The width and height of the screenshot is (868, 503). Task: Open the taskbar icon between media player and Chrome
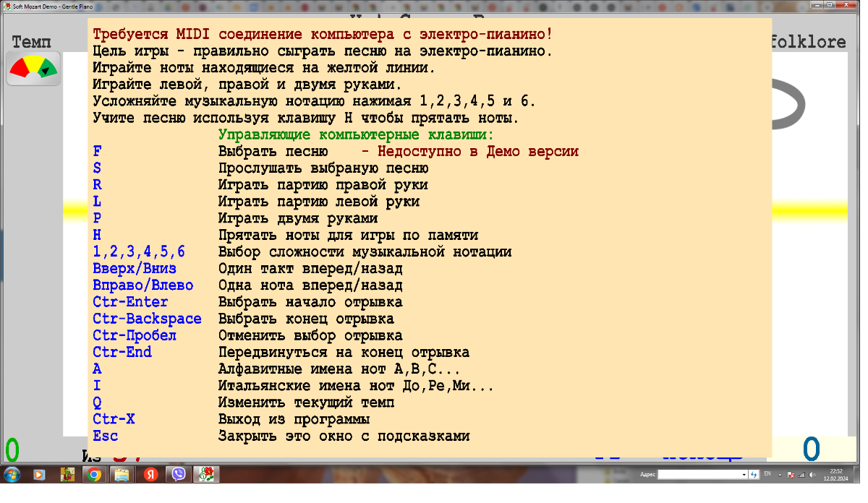(66, 475)
